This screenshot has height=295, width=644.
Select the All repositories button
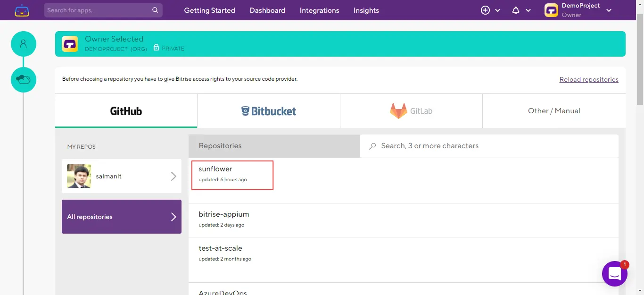(122, 217)
